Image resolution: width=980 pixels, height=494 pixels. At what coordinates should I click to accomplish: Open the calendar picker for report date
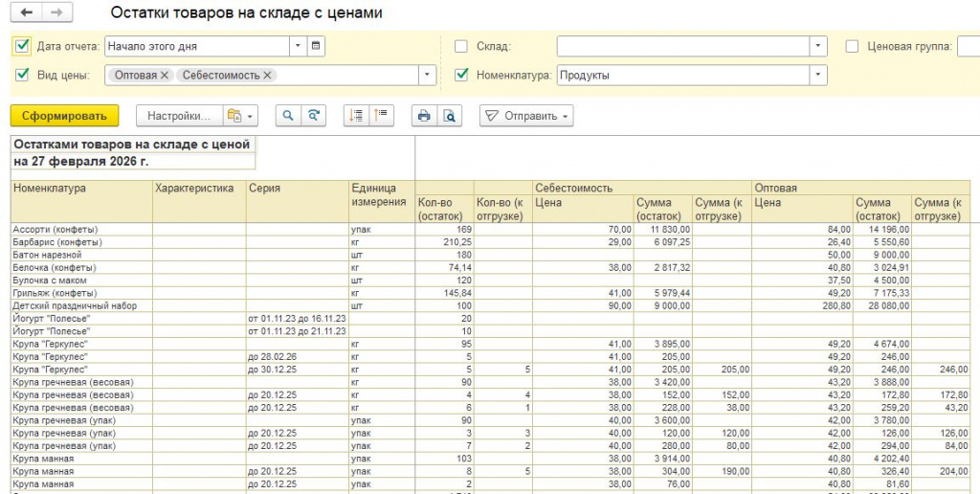[x=316, y=45]
